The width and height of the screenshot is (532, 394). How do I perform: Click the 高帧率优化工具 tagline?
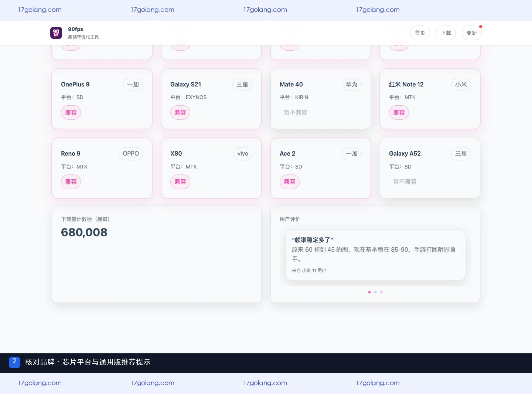tap(83, 37)
